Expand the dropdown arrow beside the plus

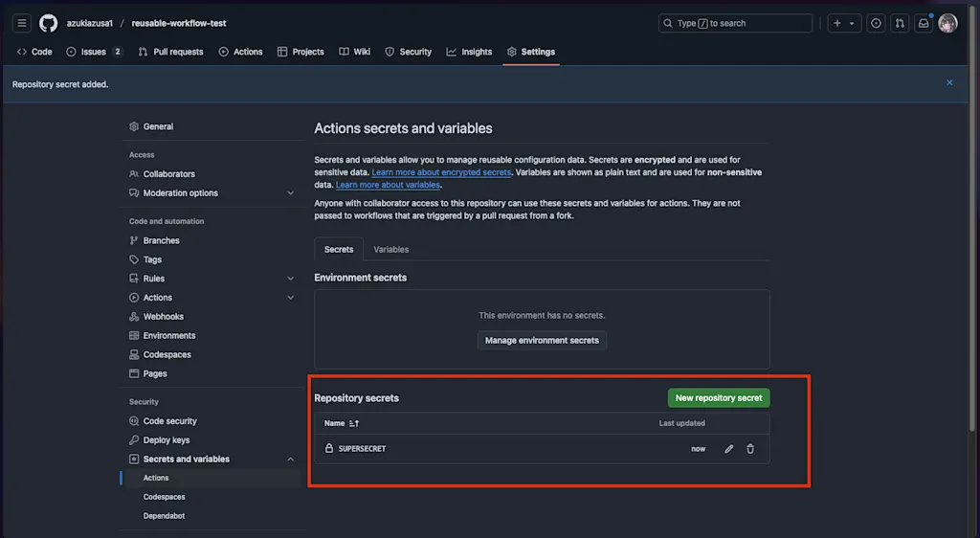(853, 23)
